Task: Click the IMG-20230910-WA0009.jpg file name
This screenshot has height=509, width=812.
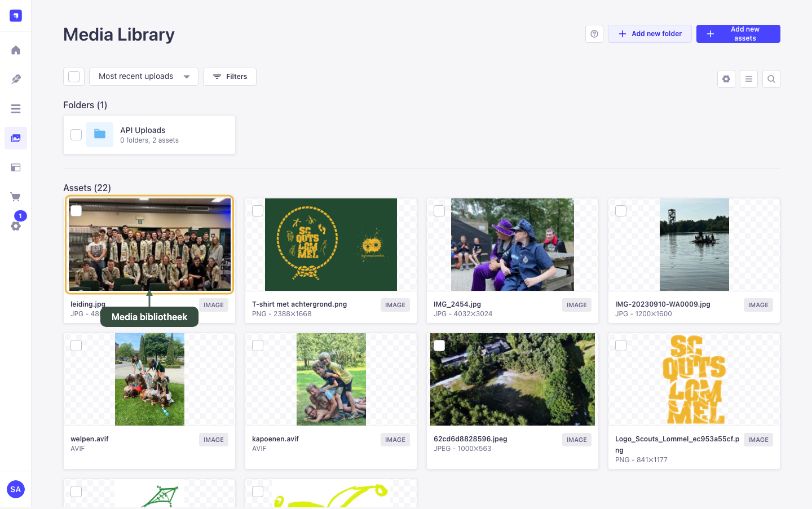Action: click(663, 304)
